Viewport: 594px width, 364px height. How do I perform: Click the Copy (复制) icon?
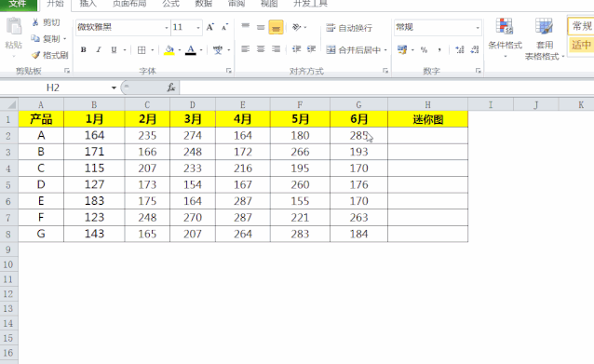click(35, 39)
